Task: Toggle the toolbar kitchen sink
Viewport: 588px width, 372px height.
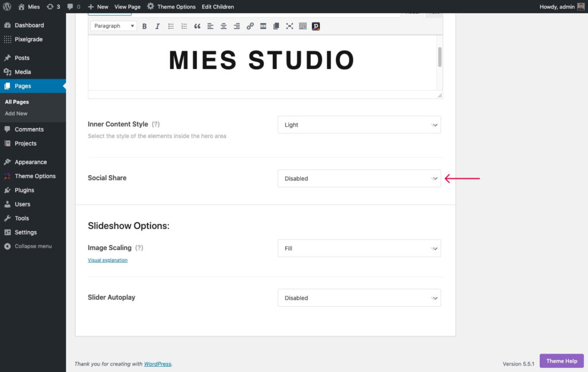Action: pos(303,26)
